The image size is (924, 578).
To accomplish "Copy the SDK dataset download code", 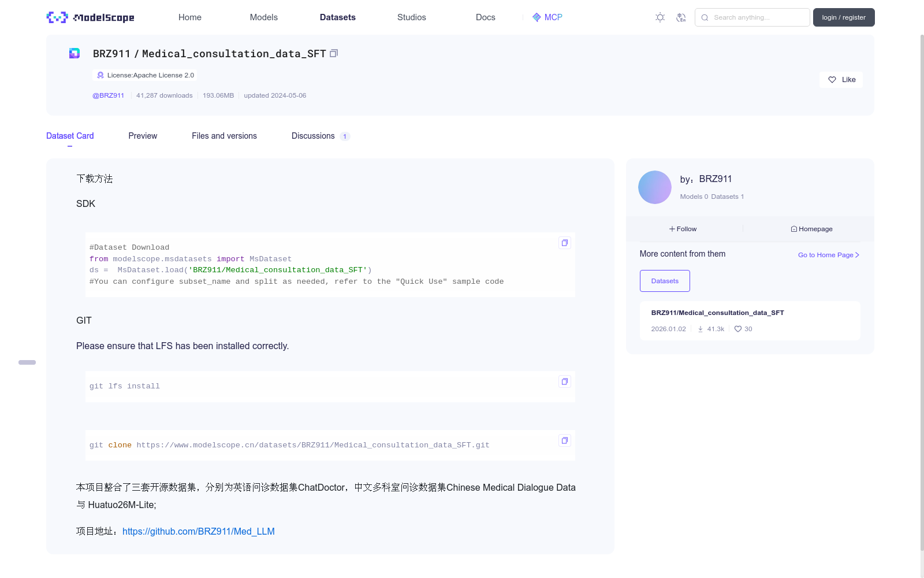I will pos(565,243).
